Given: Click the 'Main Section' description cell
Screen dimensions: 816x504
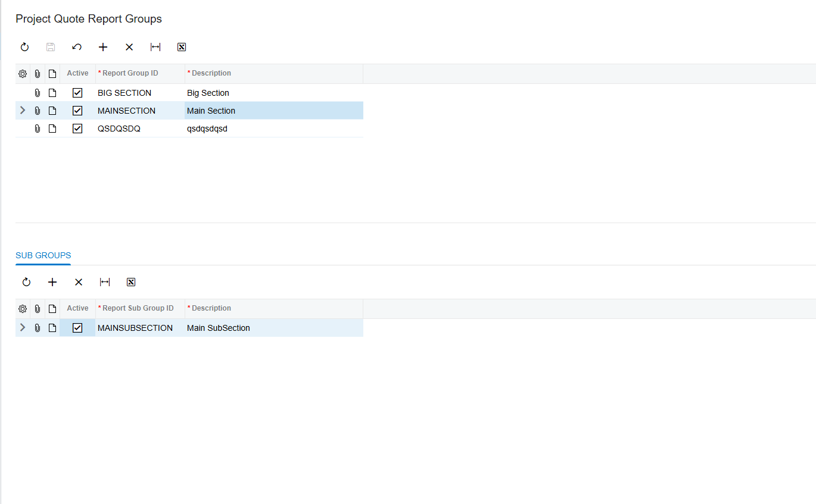Looking at the screenshot, I should [274, 111].
